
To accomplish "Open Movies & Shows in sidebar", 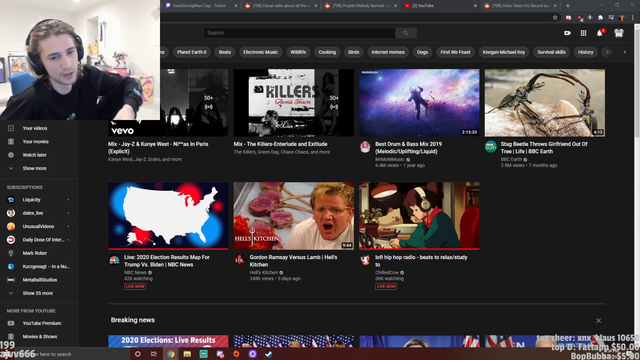I will tap(40, 337).
